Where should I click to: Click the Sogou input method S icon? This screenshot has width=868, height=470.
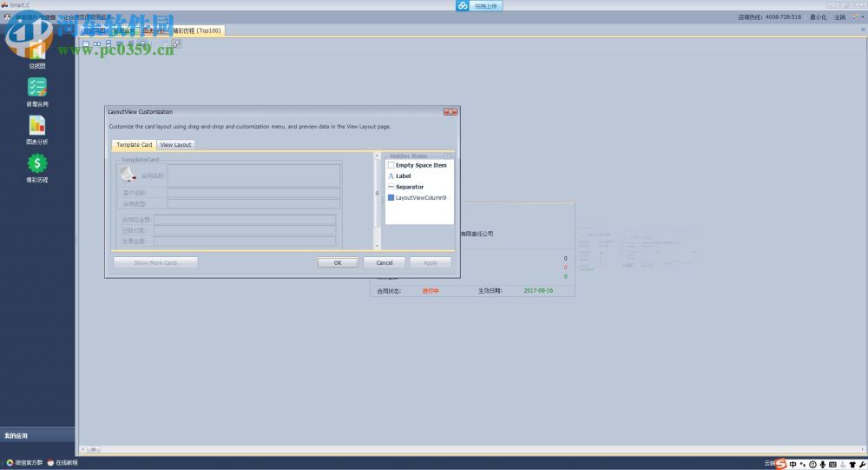click(x=781, y=463)
